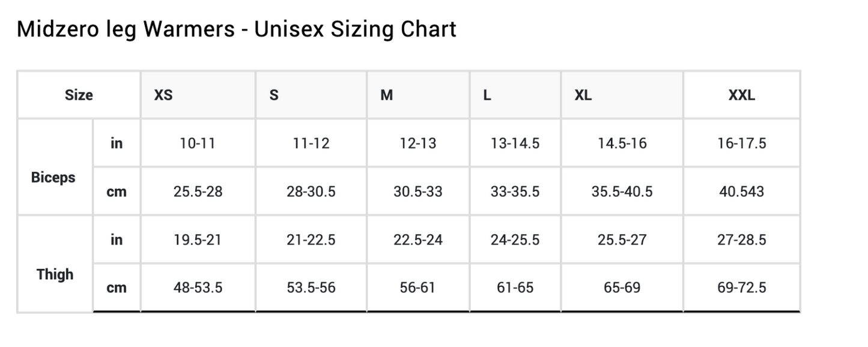Select the 40.543 cell under XXL
The height and width of the screenshot is (347, 868).
pos(741,192)
